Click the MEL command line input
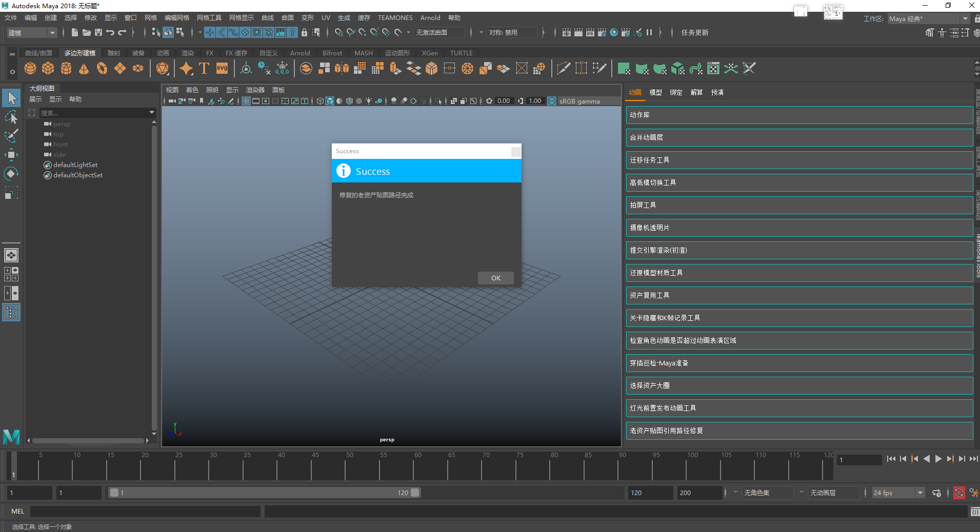Viewport: 980px width, 532px height. tap(145, 511)
